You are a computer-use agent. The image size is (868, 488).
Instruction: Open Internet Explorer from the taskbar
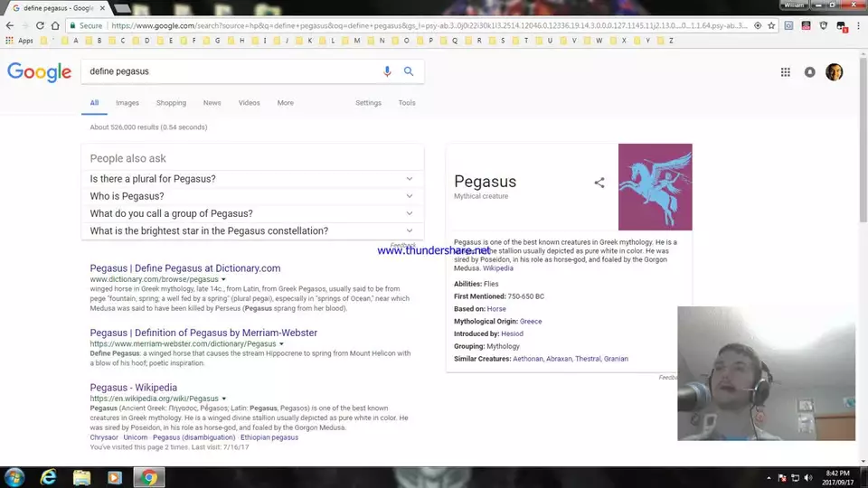coord(48,477)
